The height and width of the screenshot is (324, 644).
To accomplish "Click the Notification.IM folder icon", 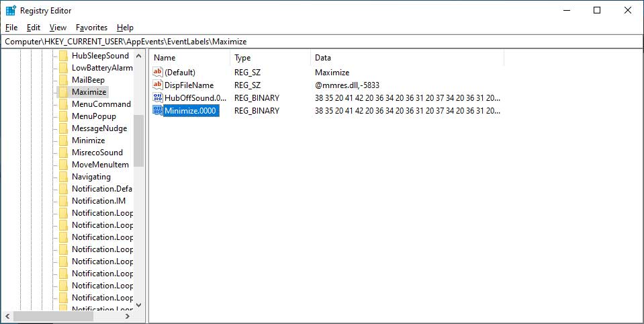I will (63, 200).
